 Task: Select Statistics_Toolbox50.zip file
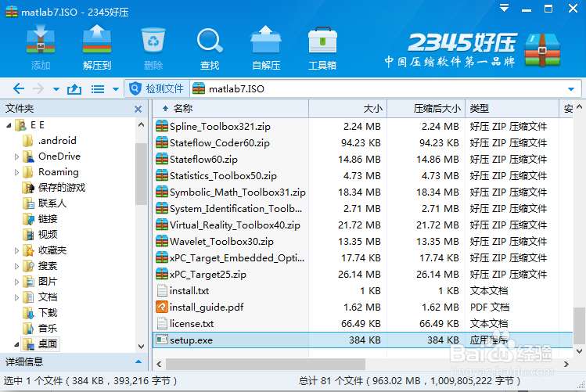[x=223, y=176]
